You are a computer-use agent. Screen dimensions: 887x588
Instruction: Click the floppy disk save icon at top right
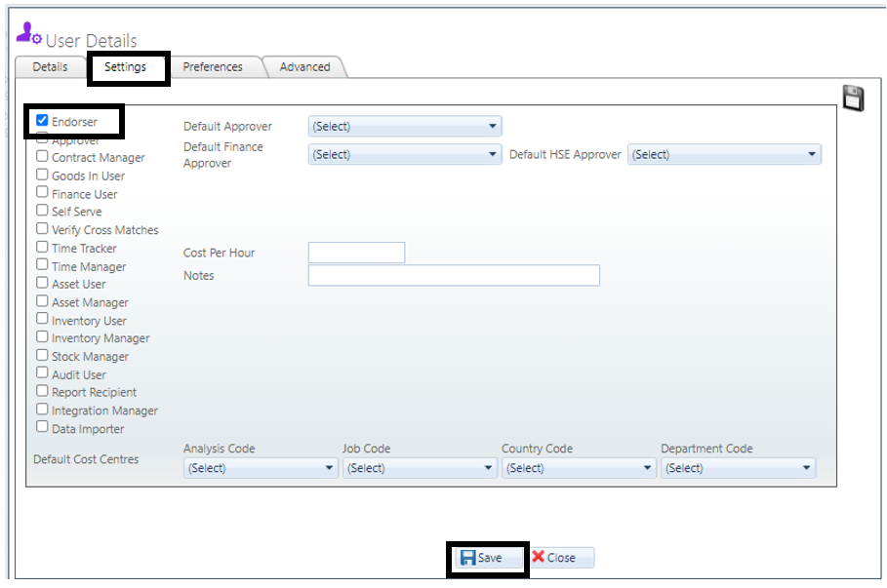click(853, 98)
